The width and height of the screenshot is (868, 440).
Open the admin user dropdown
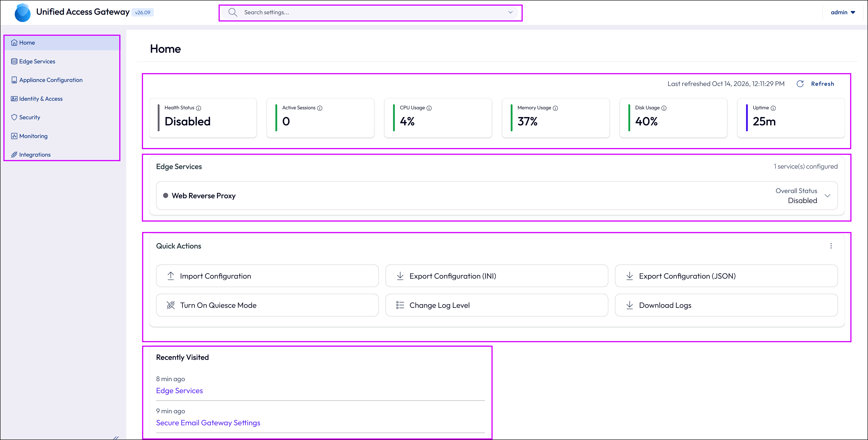click(x=843, y=12)
